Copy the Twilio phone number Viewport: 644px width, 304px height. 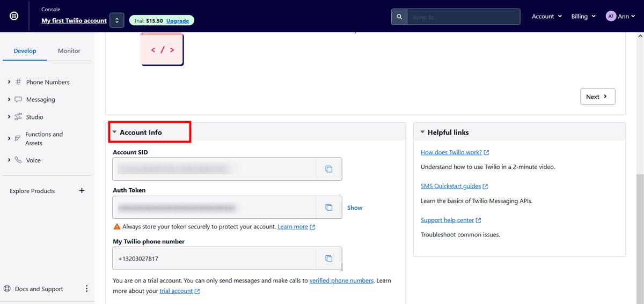pyautogui.click(x=329, y=258)
